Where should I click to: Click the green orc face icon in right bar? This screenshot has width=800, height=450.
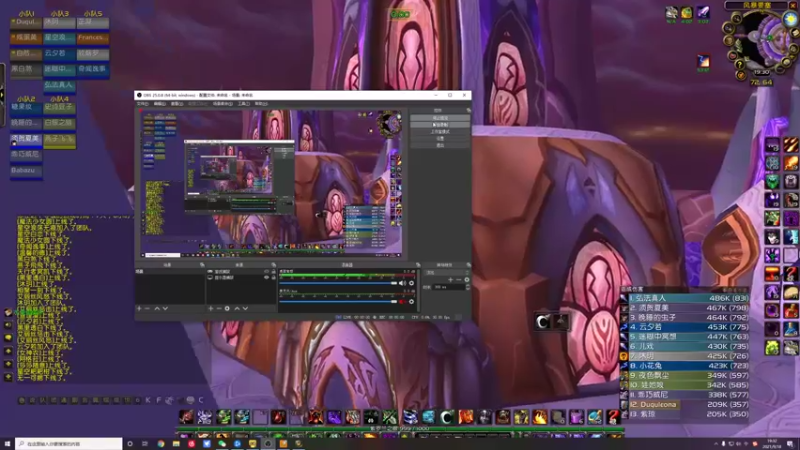(772, 181)
